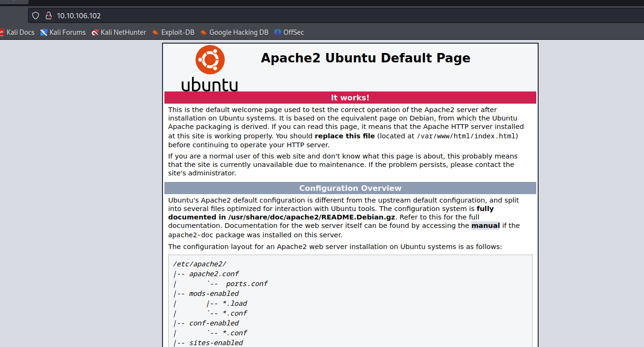Focus the address bar showing 10.10.106.102

[336, 15]
